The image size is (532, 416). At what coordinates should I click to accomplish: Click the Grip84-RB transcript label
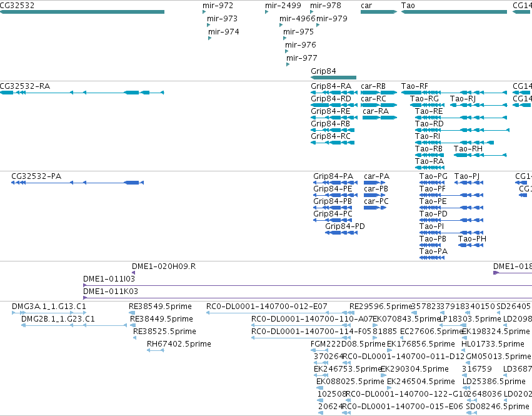331,124
